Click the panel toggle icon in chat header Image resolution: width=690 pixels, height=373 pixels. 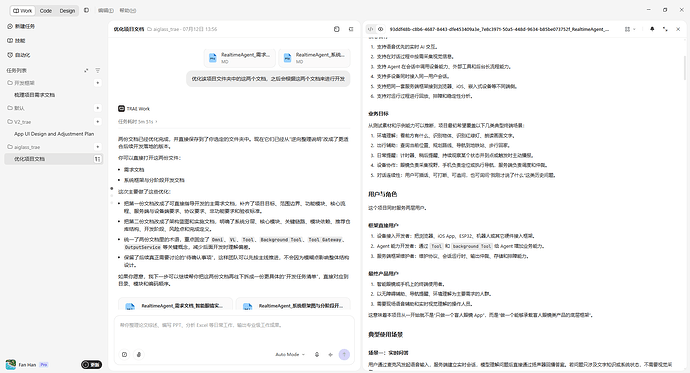(x=351, y=29)
